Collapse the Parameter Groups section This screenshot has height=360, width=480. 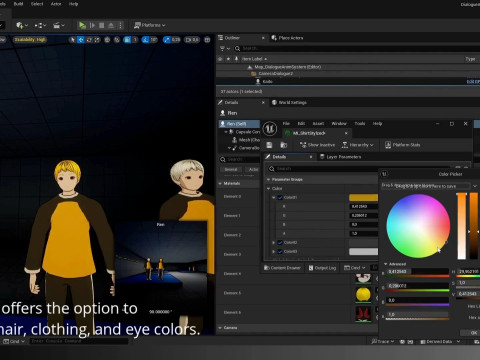click(x=268, y=180)
